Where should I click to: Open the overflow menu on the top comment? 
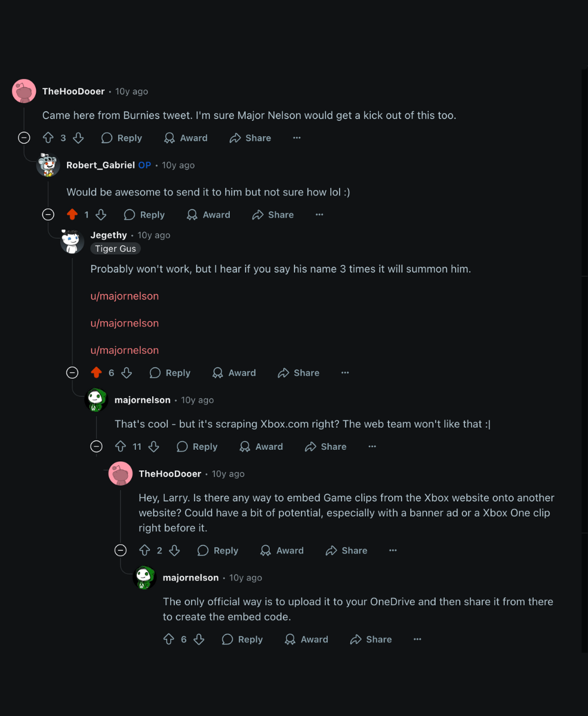pos(297,138)
